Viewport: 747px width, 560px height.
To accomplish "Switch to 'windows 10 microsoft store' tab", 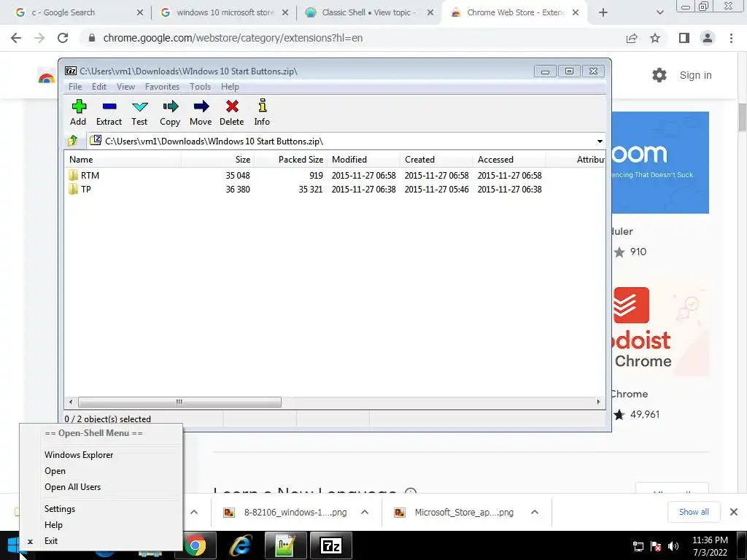I will pos(224,12).
